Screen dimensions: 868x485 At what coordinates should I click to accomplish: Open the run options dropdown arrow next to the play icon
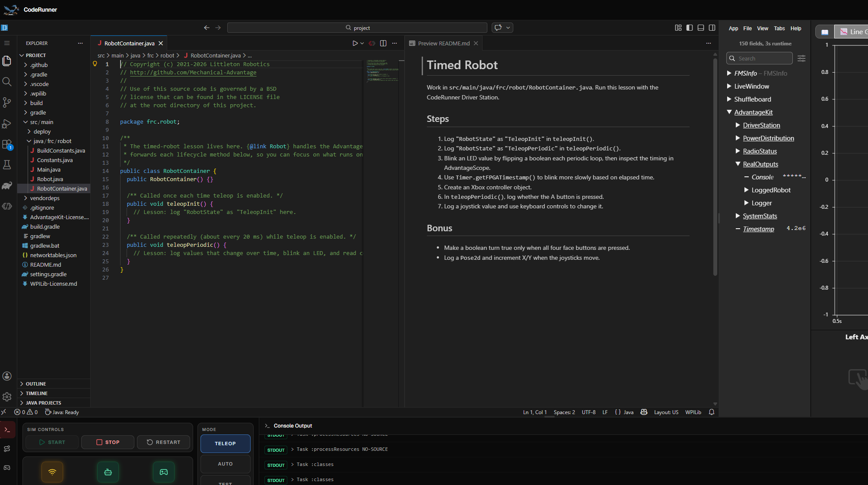pos(362,43)
